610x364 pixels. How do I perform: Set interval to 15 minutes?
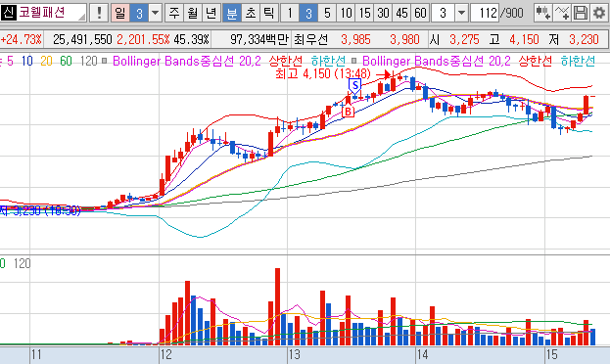(x=364, y=14)
